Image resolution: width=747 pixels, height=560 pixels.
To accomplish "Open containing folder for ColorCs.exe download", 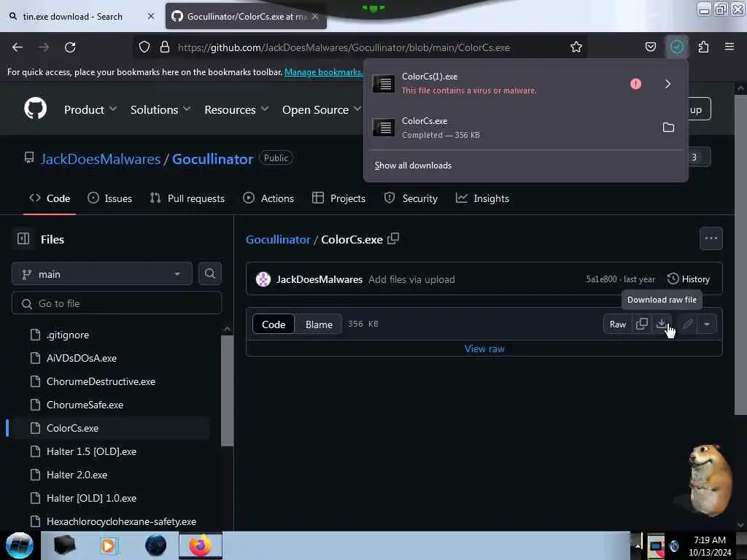I will pos(668,128).
